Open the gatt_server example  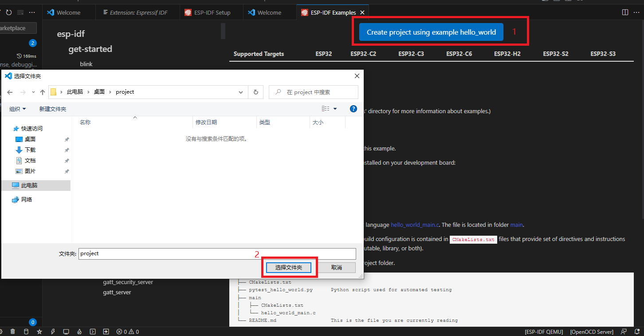coord(117,293)
